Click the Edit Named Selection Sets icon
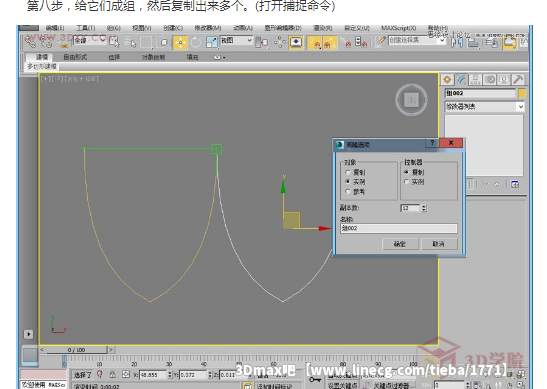Screen dimensions: 547x389 click(380, 42)
